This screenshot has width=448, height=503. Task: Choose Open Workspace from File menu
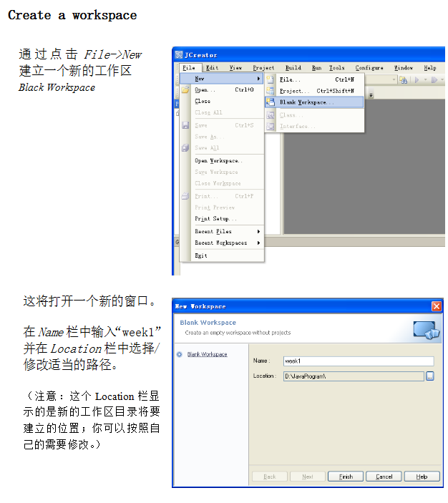[x=218, y=160]
